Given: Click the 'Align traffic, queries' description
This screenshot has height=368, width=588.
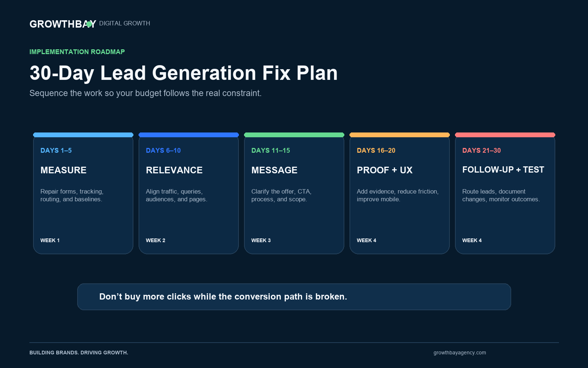Looking at the screenshot, I should (x=176, y=195).
